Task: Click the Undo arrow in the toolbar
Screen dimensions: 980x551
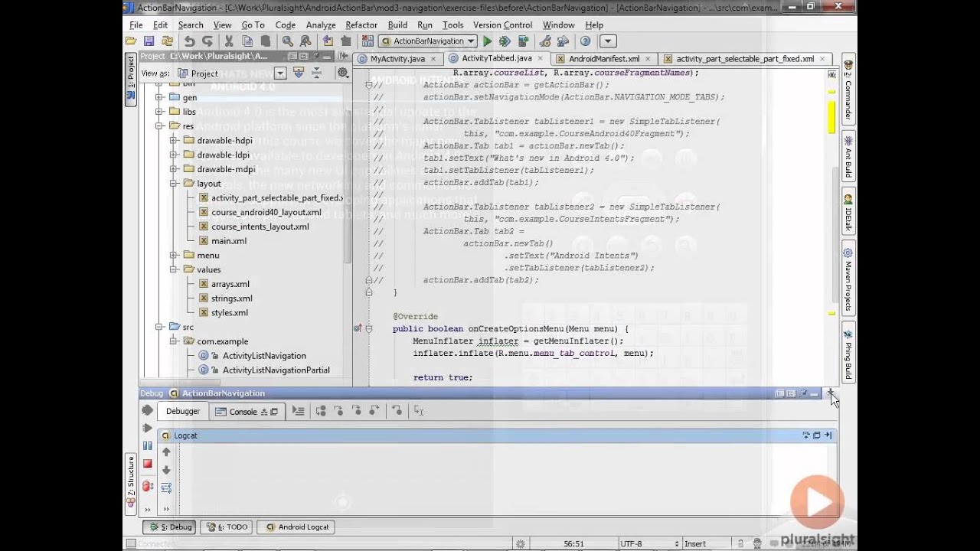Action: 189,41
